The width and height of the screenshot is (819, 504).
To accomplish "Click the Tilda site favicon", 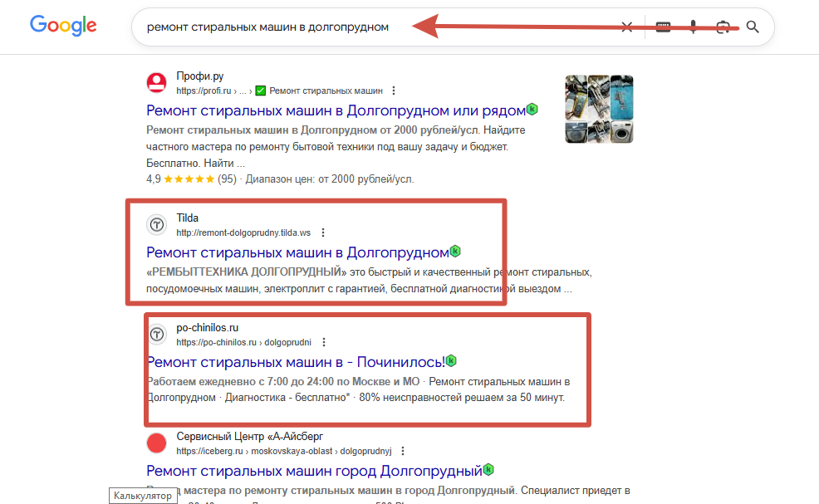I will pos(156,224).
